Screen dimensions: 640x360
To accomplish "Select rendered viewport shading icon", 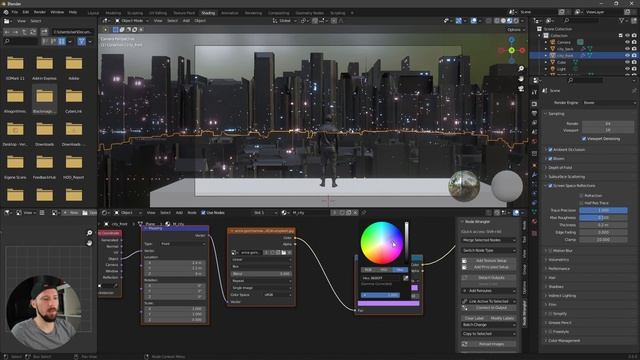I will click(517, 20).
